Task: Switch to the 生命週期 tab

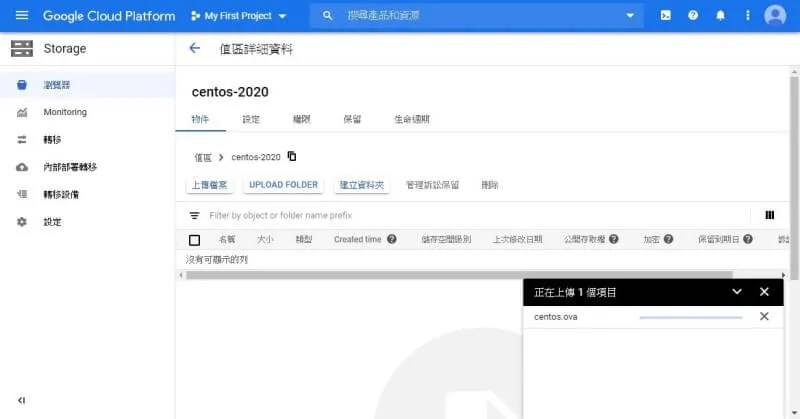Action: [x=411, y=119]
